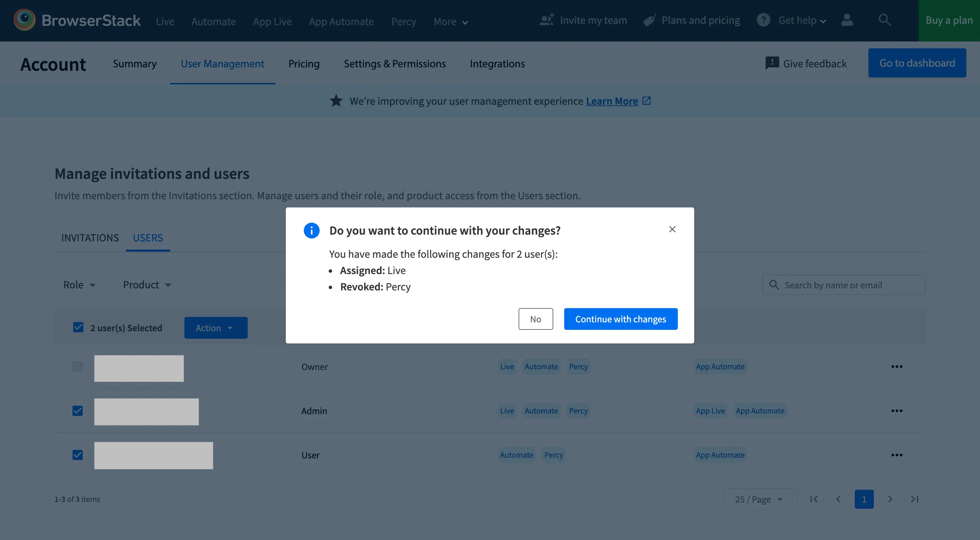Open the 25 / Page dropdown
This screenshot has height=540, width=980.
click(758, 499)
